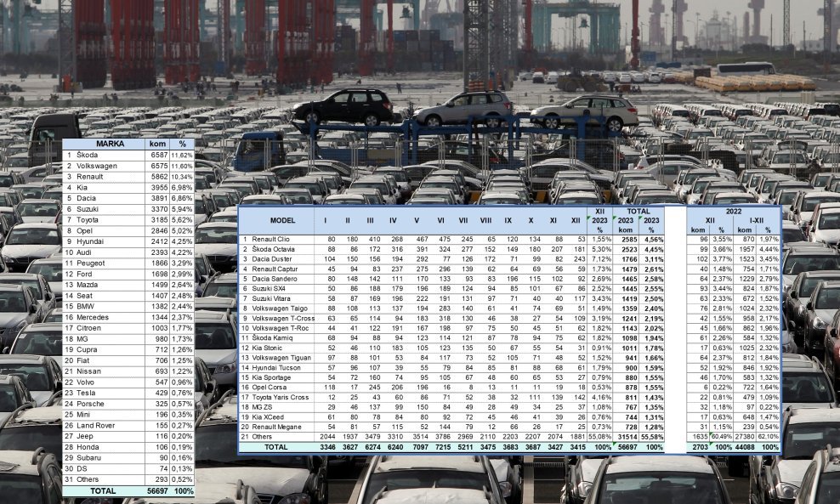
Task: Click the "Tesla" brand row label
Action: [86, 394]
